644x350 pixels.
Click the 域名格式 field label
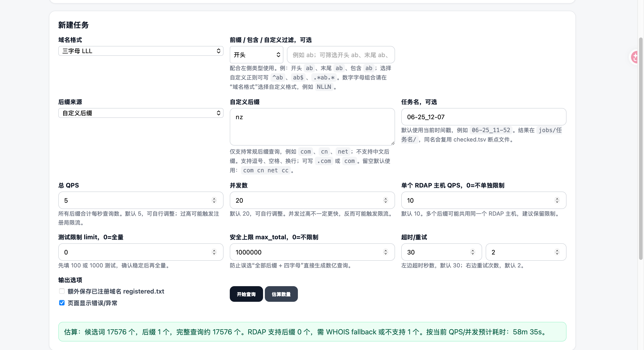pos(70,40)
